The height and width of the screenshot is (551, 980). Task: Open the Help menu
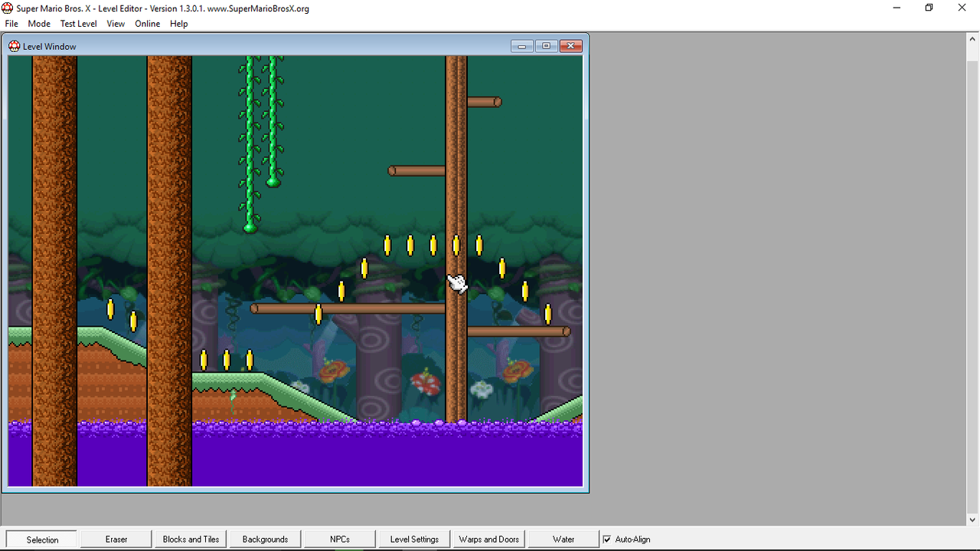[178, 24]
